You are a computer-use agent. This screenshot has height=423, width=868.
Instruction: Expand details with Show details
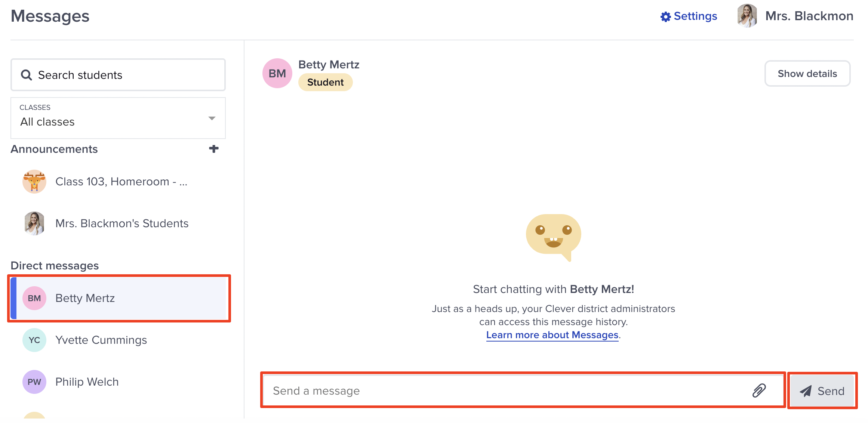[x=807, y=74]
